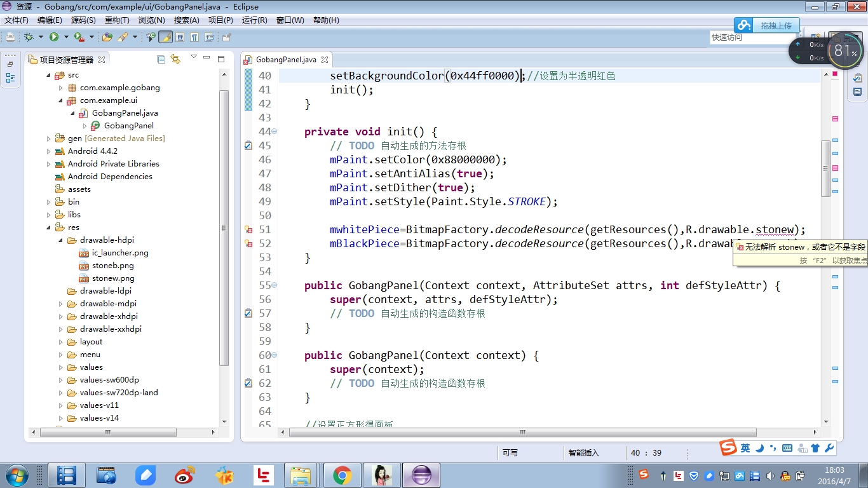Collapse the res folder in tree
This screenshot has width=868, height=488.
[49, 227]
